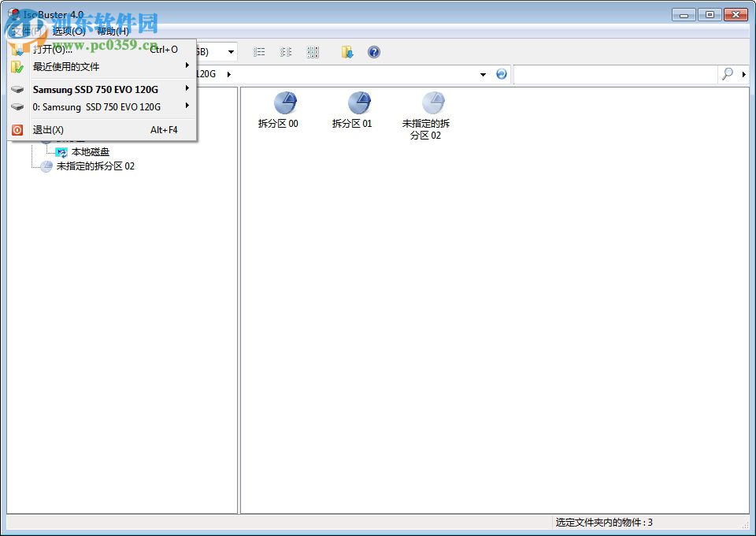Click inside the search input field

(614, 73)
